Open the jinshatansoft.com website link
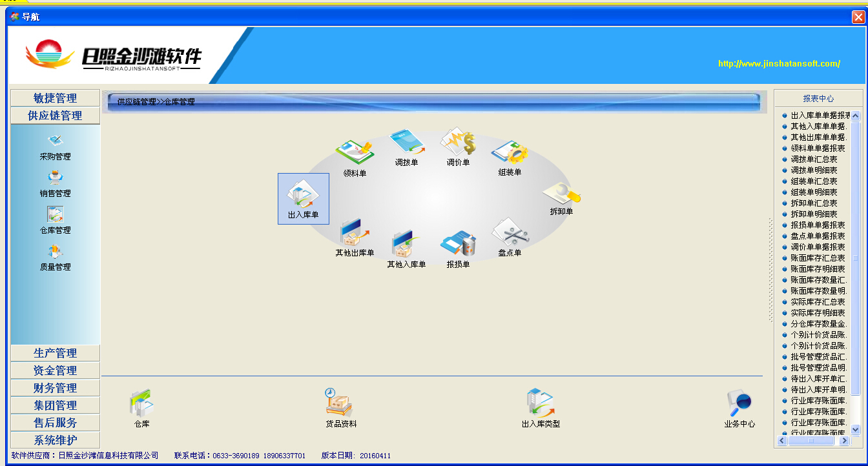The width and height of the screenshot is (868, 466). [779, 64]
